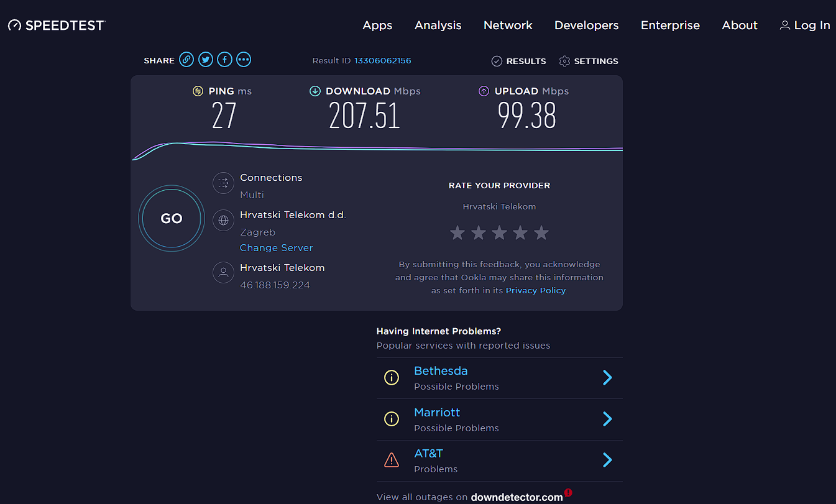The width and height of the screenshot is (836, 504).
Task: Click the provider user icon
Action: tap(223, 273)
